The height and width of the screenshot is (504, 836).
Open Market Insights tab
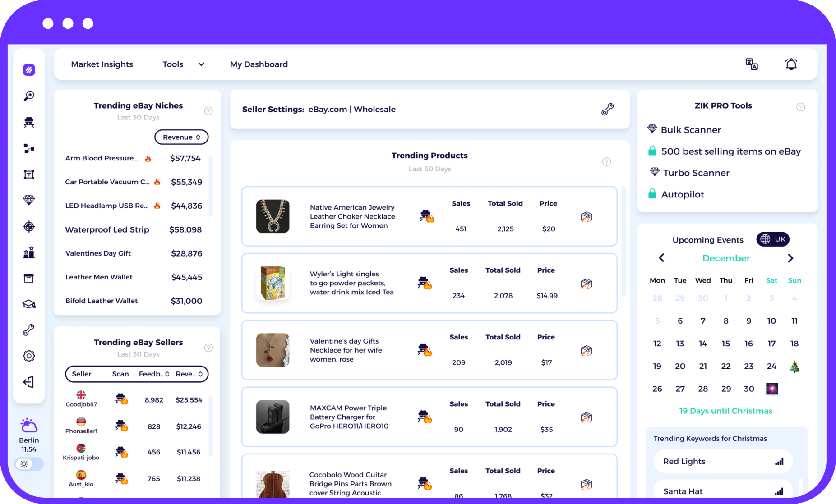click(102, 64)
